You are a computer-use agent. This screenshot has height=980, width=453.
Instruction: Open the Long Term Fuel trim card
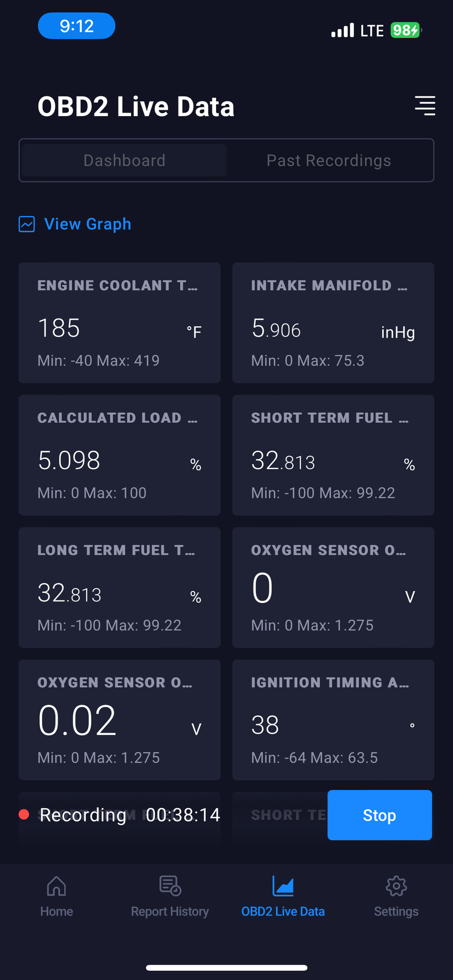119,587
